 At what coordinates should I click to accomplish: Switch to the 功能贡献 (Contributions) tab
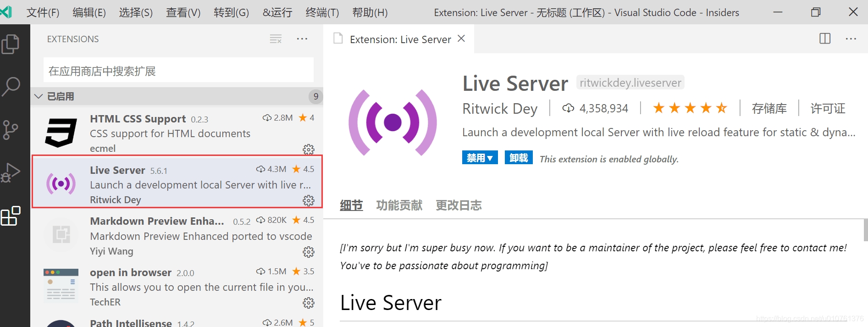pyautogui.click(x=399, y=205)
